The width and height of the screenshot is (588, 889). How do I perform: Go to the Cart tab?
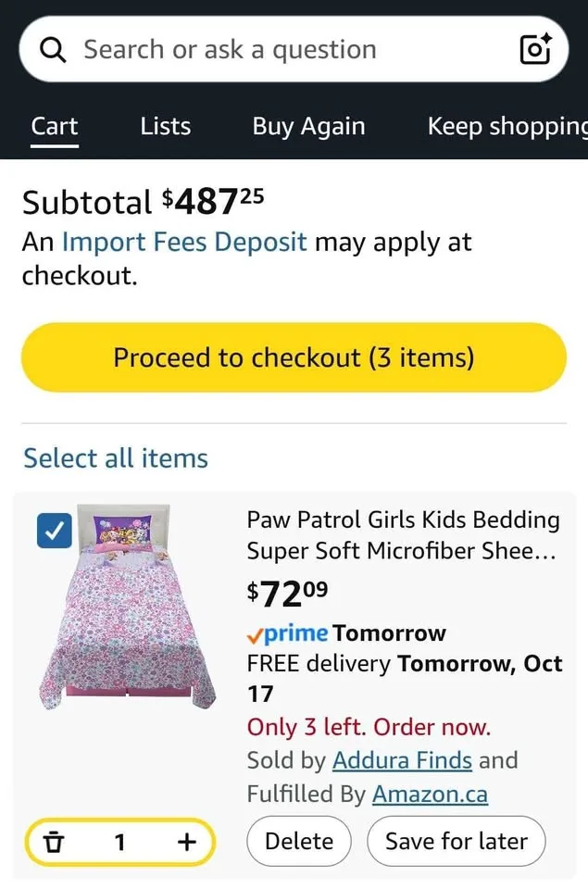pos(54,126)
